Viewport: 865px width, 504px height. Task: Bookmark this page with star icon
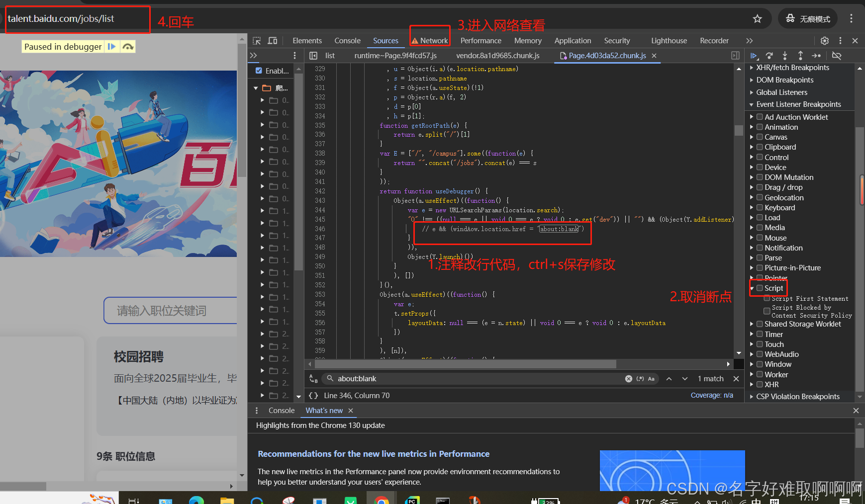[758, 19]
